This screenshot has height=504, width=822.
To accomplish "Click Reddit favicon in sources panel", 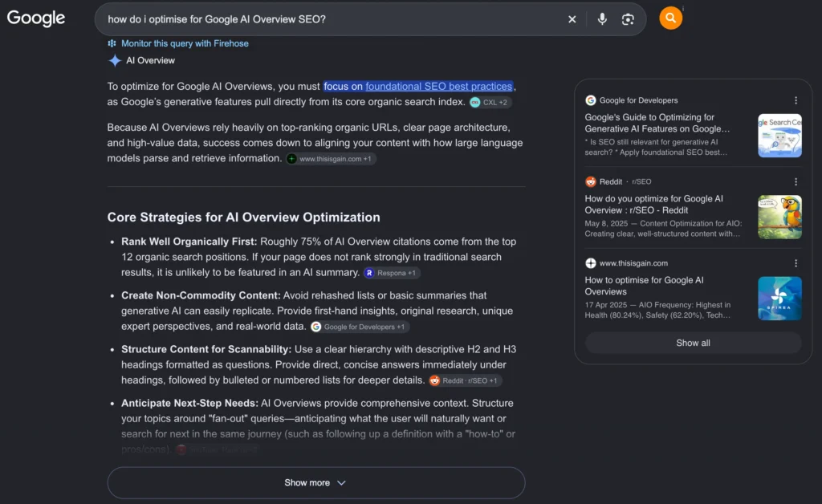I will point(590,182).
